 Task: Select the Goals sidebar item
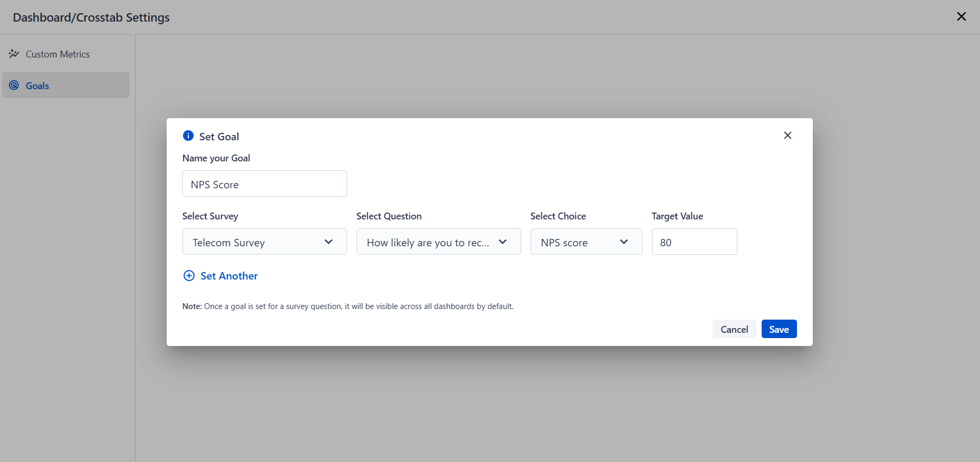(66, 85)
